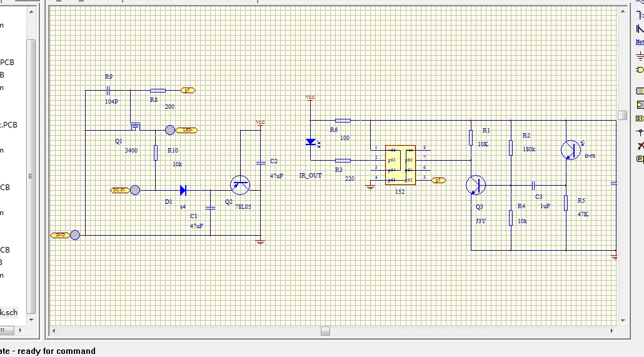Open the k.sch file in project list

click(x=9, y=312)
